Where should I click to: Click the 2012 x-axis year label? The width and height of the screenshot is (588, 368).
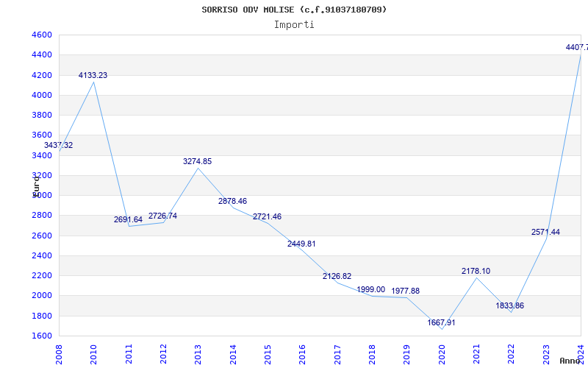163,354
